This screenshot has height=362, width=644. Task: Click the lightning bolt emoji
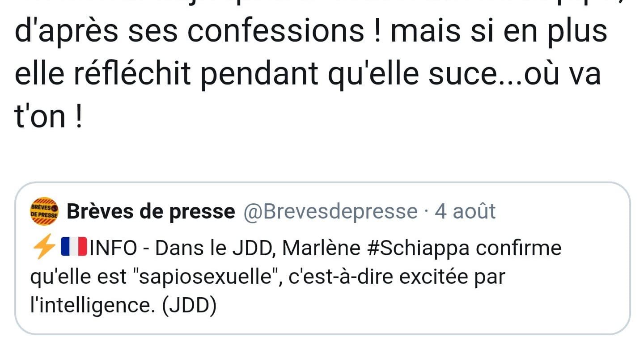pyautogui.click(x=44, y=248)
